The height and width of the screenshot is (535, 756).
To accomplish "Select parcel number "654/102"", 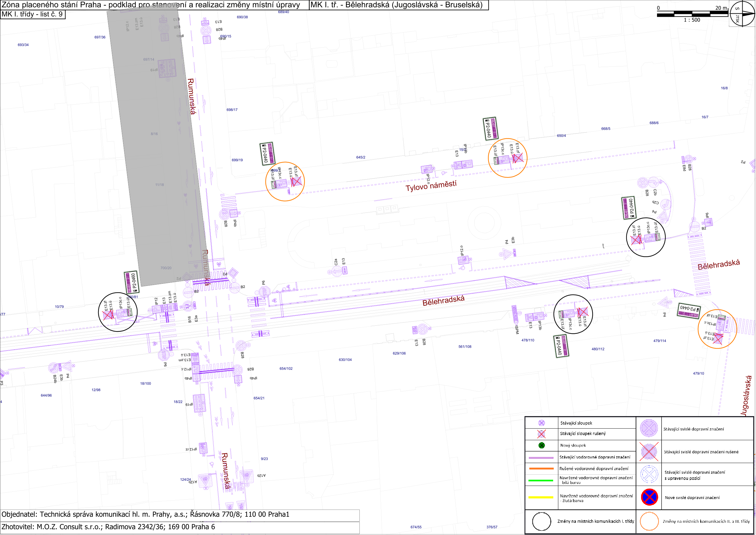I will click(x=286, y=369).
